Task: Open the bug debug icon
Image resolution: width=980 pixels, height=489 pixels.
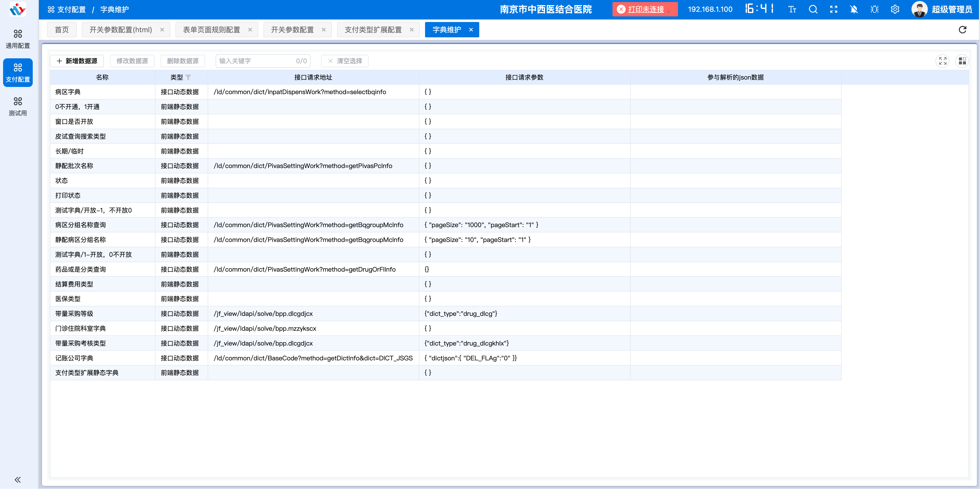Action: (x=874, y=9)
